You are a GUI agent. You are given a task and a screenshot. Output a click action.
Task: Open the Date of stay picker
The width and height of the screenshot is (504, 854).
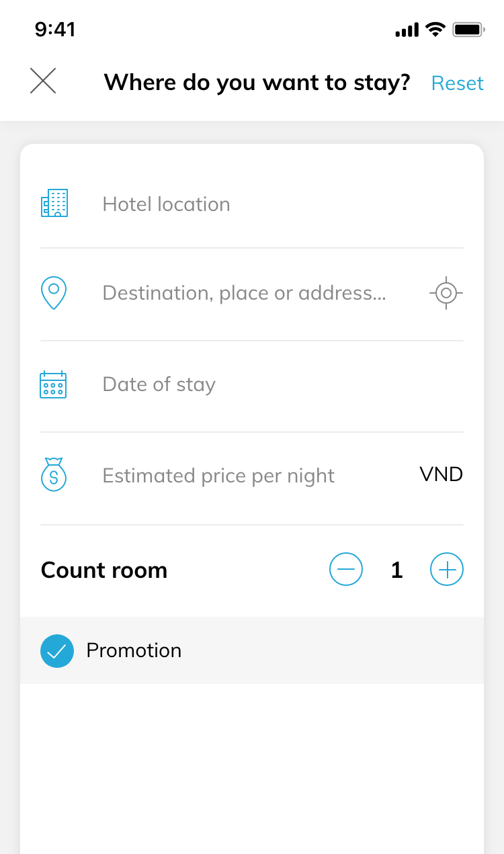click(252, 386)
